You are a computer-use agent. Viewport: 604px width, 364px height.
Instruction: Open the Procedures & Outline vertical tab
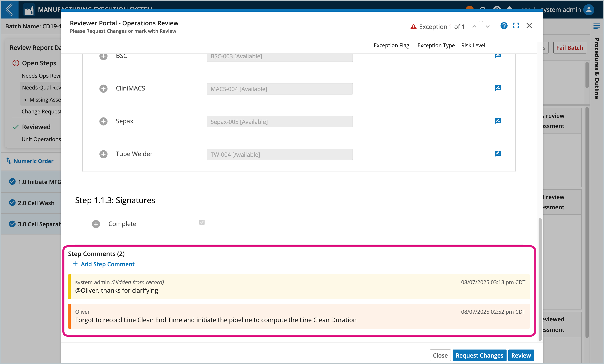tap(597, 68)
